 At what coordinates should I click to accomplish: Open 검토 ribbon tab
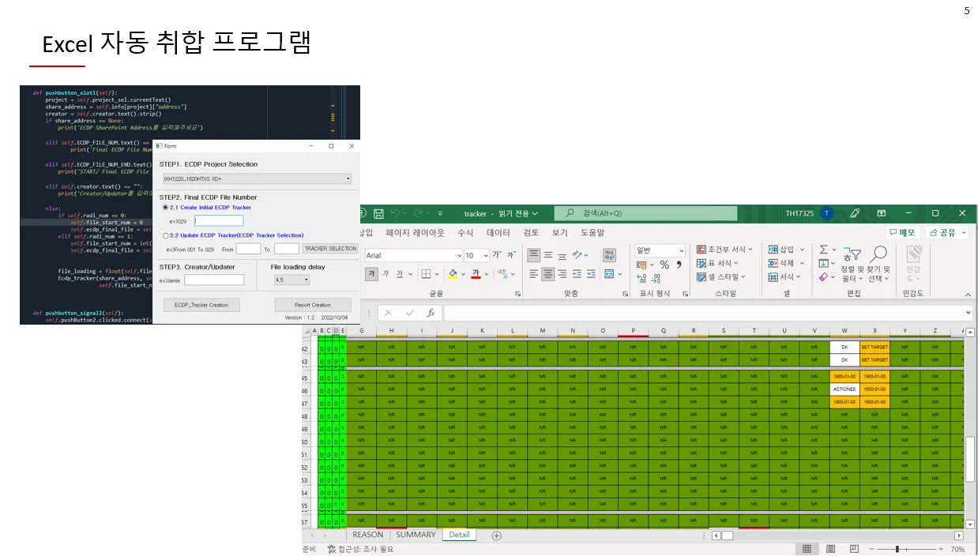531,233
